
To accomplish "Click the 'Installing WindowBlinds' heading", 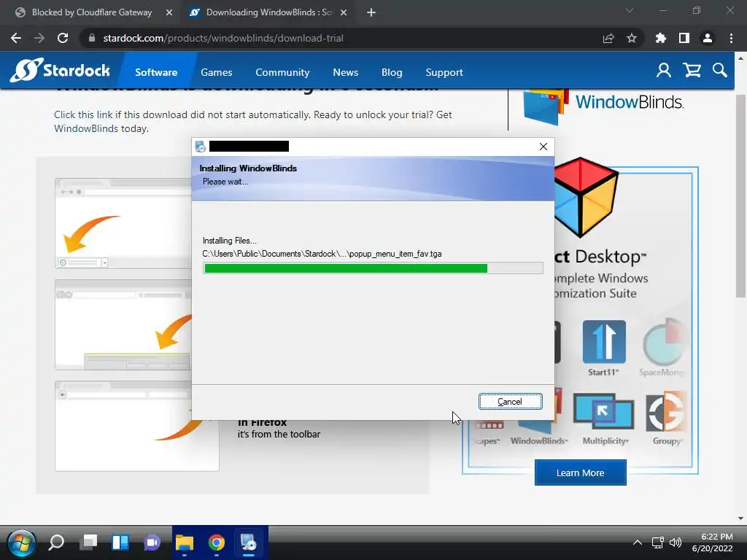I will coord(248,168).
